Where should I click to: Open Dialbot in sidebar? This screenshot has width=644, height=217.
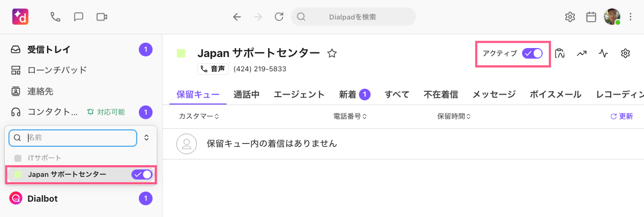pos(43,199)
